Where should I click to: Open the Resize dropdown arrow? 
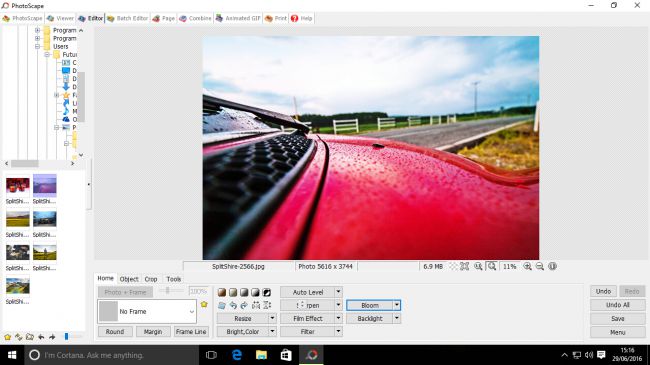click(x=272, y=319)
